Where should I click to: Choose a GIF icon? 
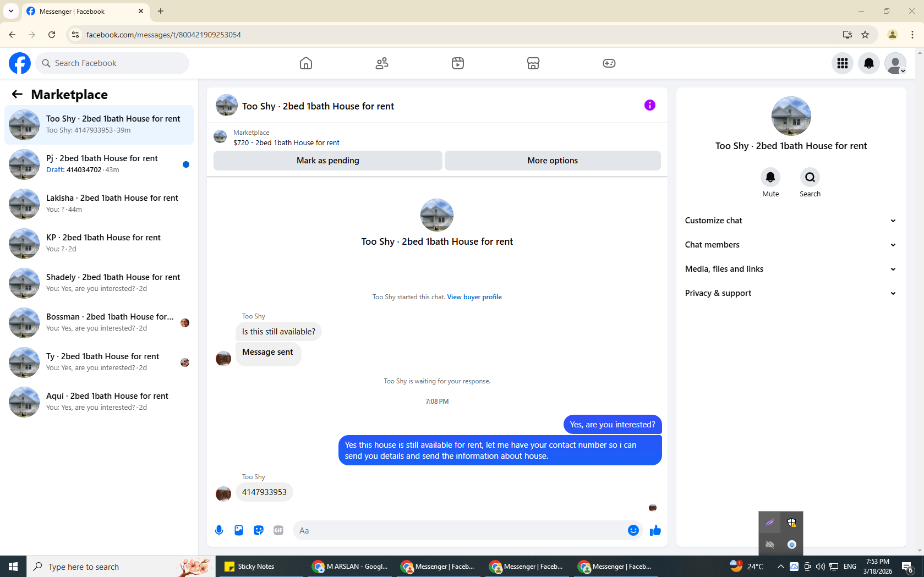(278, 530)
